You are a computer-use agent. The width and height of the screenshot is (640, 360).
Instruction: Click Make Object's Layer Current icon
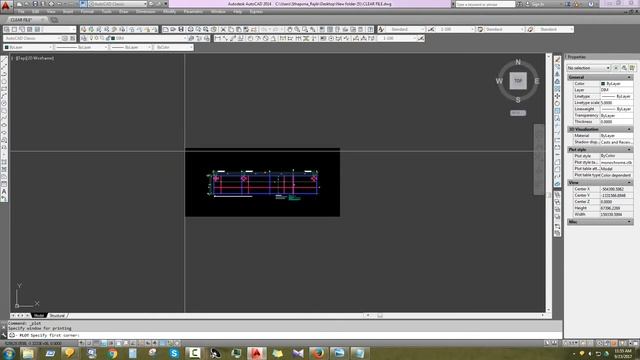coord(191,38)
